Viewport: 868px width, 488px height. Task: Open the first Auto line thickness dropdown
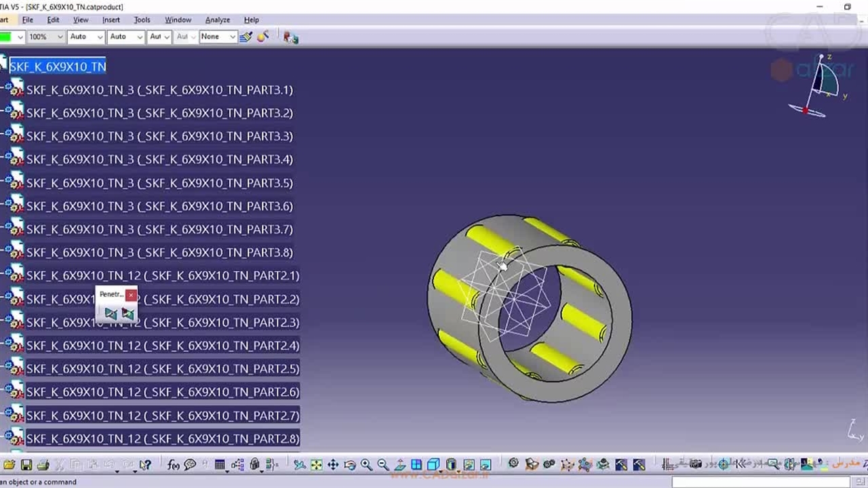tap(100, 37)
